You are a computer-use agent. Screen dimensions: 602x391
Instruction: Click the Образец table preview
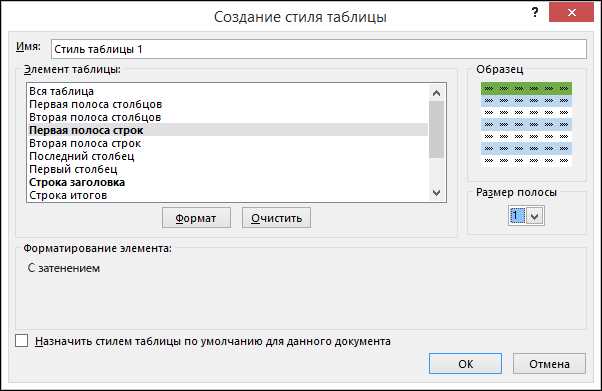point(526,124)
